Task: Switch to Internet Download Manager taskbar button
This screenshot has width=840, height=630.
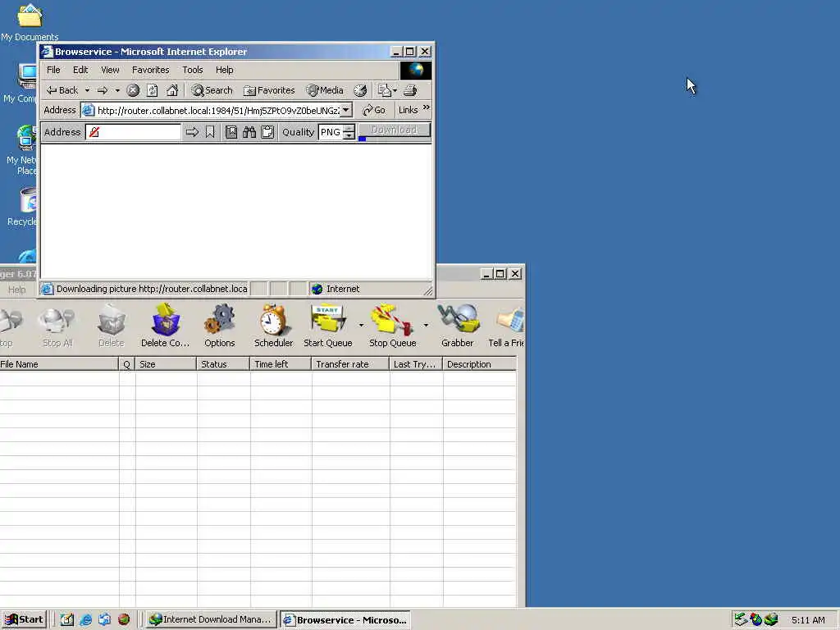Action: point(211,620)
